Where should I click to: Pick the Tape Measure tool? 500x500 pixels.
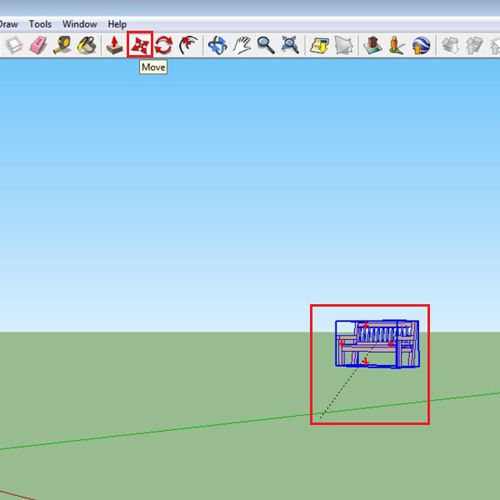click(x=62, y=45)
